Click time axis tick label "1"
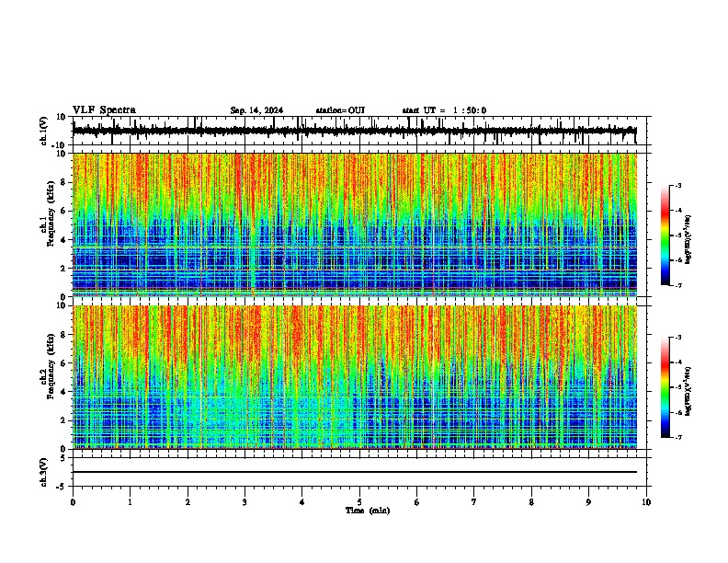This screenshot has width=728, height=563. 130,502
